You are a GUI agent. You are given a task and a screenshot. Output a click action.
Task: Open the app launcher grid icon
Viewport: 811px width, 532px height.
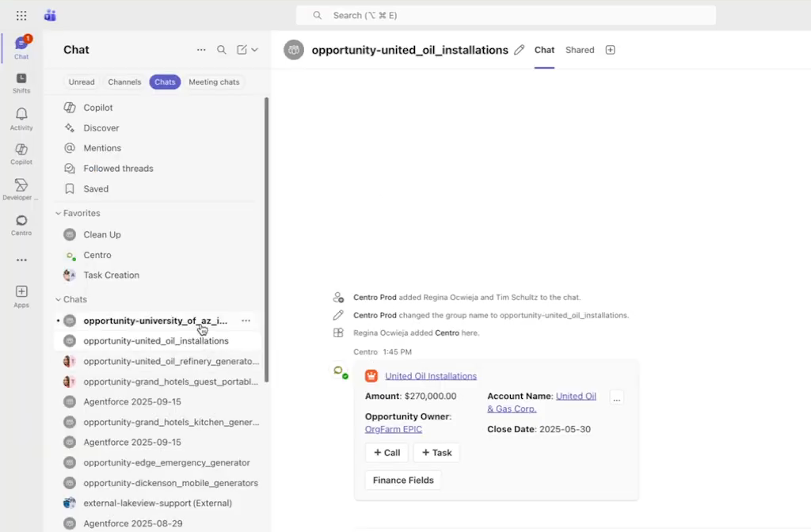[21, 16]
